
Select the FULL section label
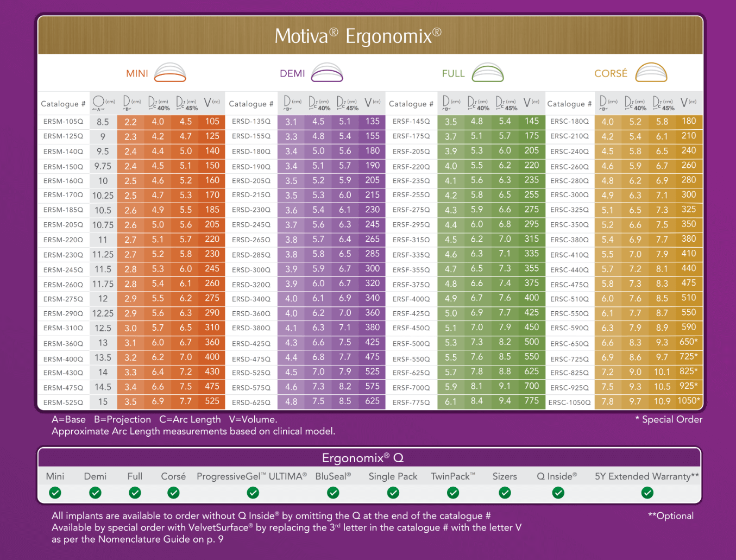[453, 73]
